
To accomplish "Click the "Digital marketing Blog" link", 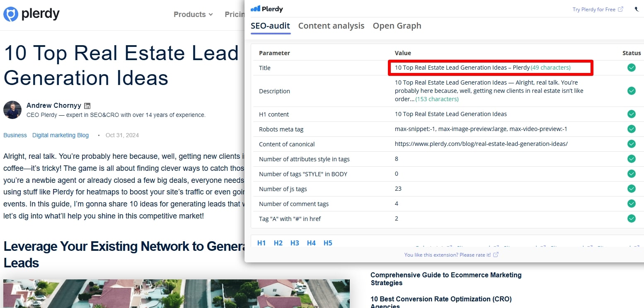I will click(60, 135).
